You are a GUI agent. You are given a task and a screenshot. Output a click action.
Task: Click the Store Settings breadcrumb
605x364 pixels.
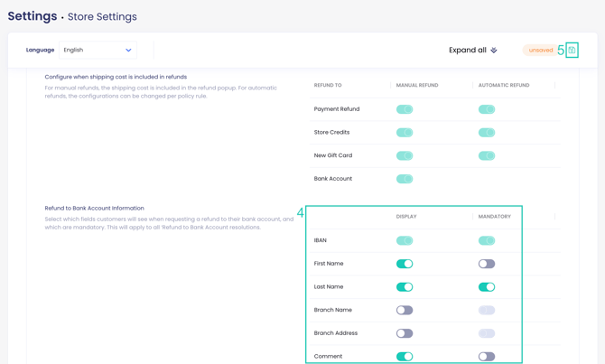102,16
